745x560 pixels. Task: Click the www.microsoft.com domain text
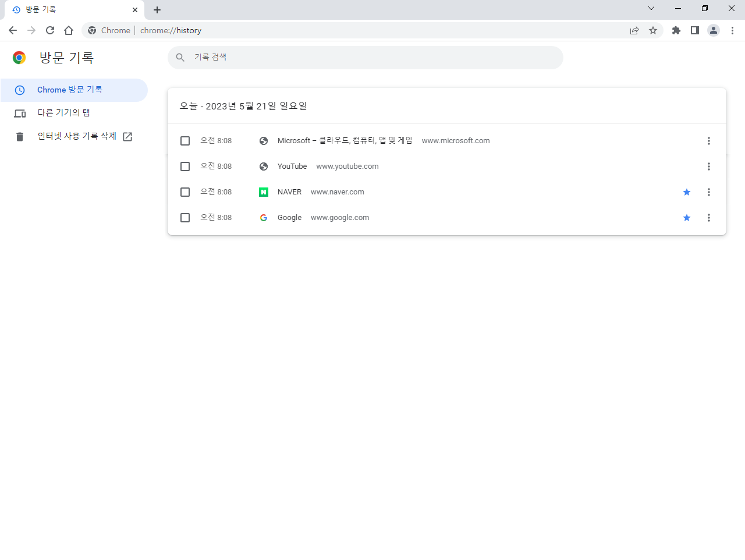point(456,140)
